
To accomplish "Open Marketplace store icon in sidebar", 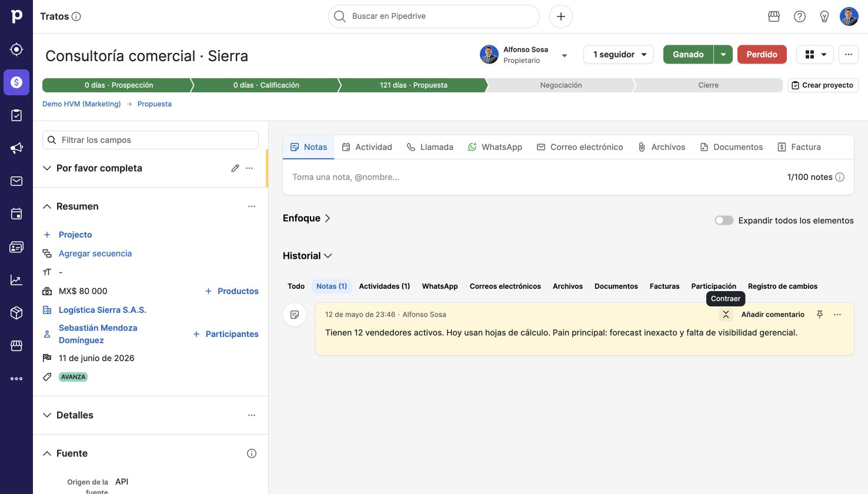I will 16,346.
